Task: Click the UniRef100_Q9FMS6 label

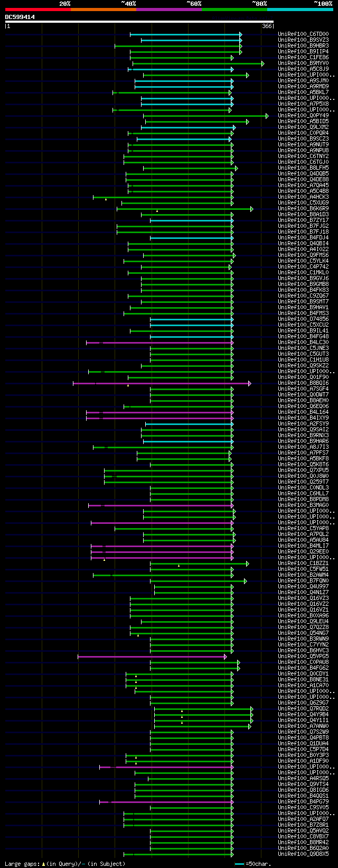Action: coord(303,255)
